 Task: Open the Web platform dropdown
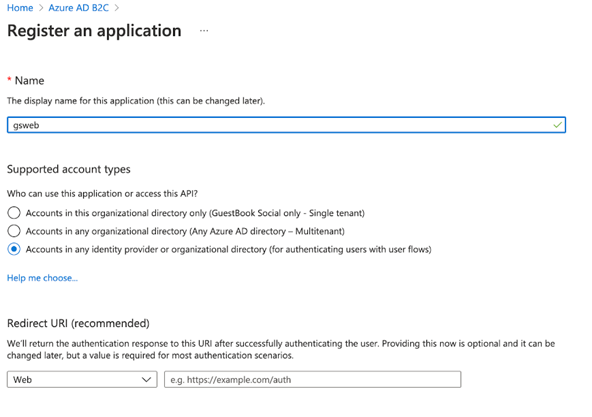[82, 379]
